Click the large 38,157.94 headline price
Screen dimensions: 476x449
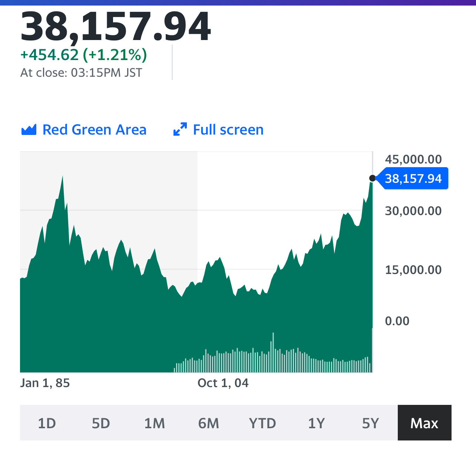click(116, 27)
